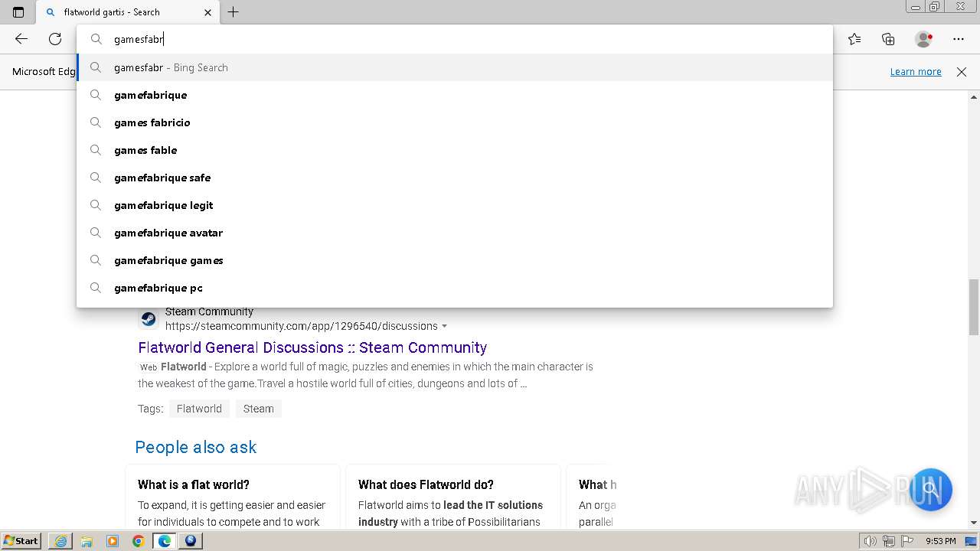Open Google Chrome from taskbar
Screen dimensions: 980x551
(138, 541)
